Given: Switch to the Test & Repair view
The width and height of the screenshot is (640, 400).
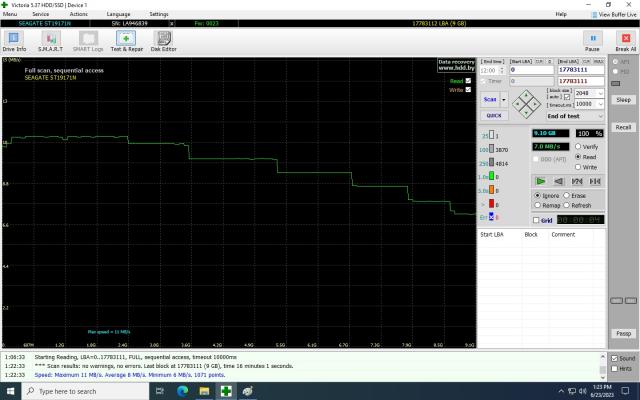Looking at the screenshot, I should coord(126,41).
